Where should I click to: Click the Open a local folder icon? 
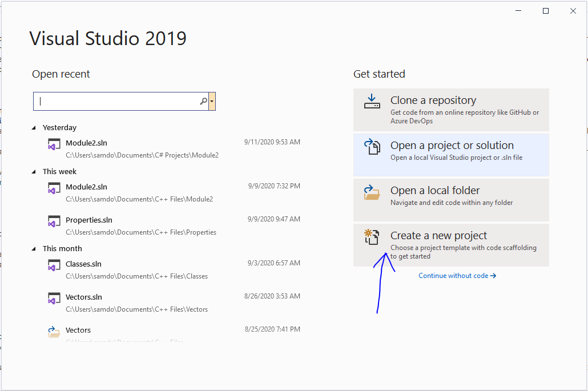[x=372, y=192]
